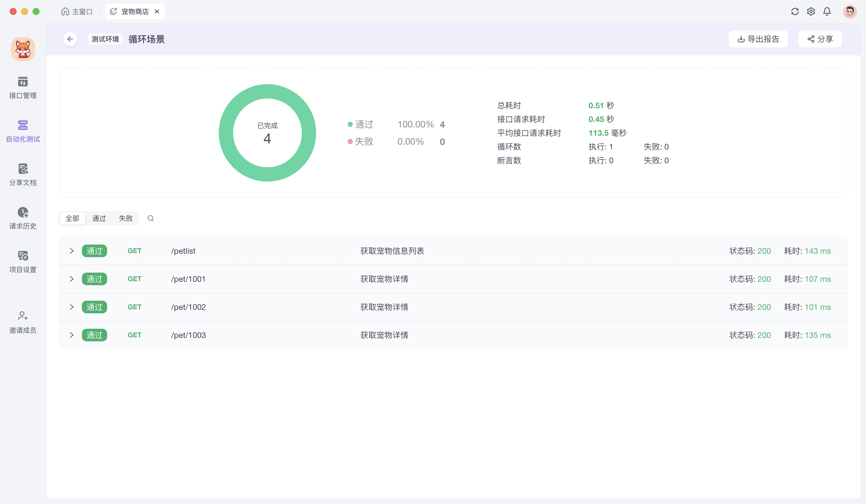Click the green completion donut chart
Screen dimensions: 866x504
268,133
